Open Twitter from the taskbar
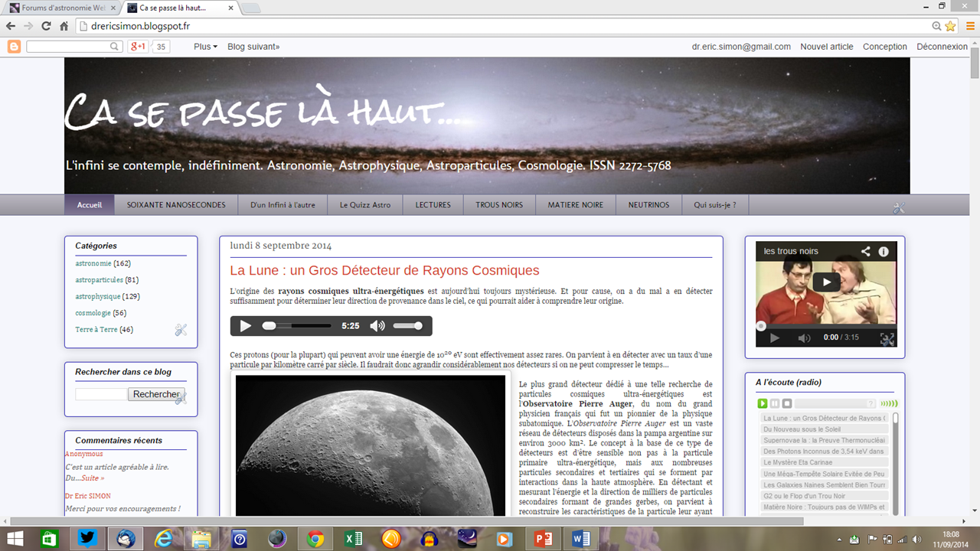Screen dimensions: 980x551 [x=88, y=539]
